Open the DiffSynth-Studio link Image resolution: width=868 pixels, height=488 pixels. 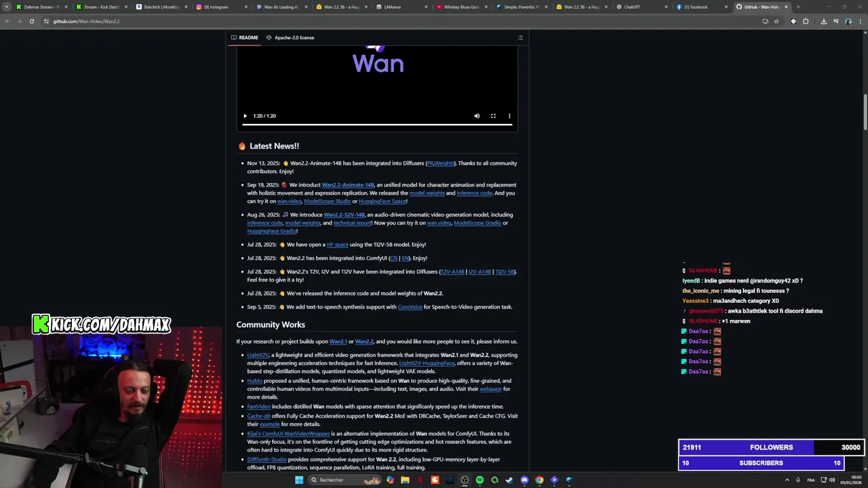267,460
